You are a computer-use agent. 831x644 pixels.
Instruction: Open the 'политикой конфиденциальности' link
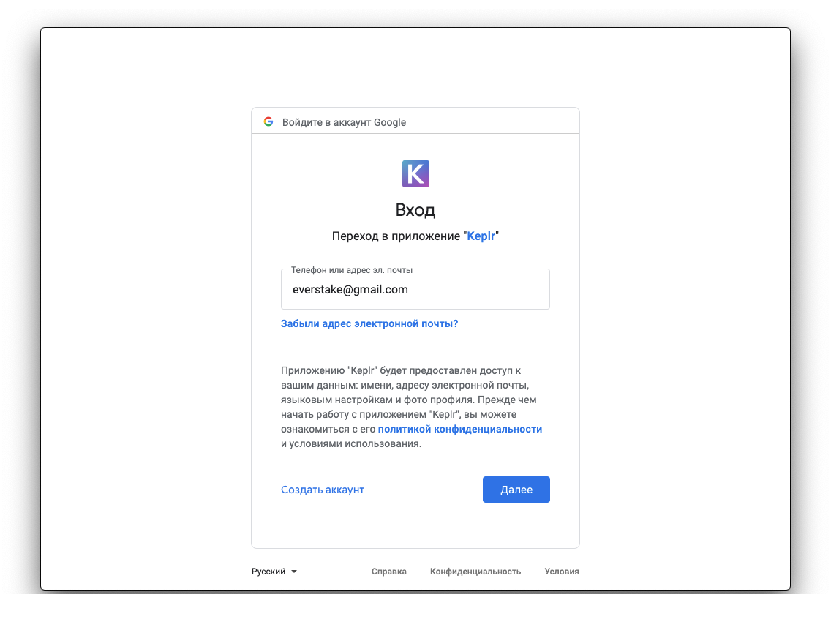(460, 430)
